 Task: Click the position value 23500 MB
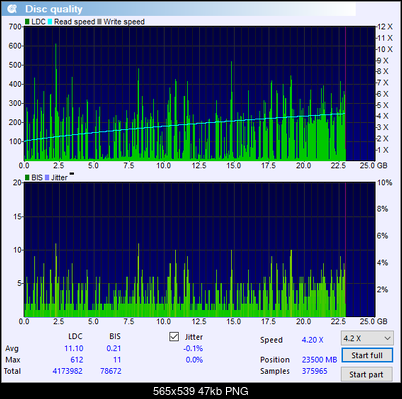[x=319, y=360]
